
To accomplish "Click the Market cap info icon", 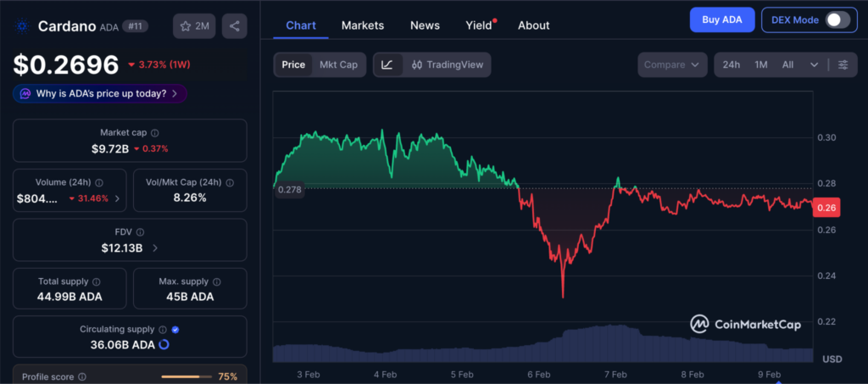I will tap(154, 133).
